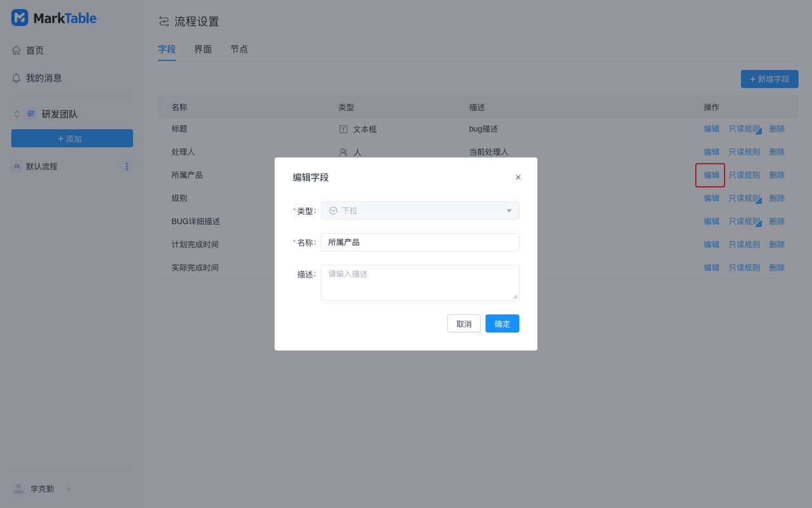Select the 标题 field name cell
The width and height of the screenshot is (812, 508).
point(180,129)
